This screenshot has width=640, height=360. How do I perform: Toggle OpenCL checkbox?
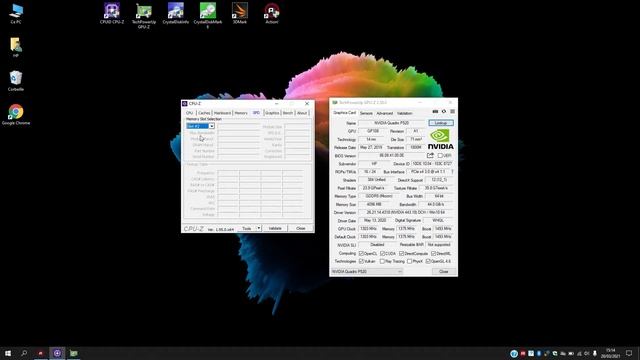(361, 253)
